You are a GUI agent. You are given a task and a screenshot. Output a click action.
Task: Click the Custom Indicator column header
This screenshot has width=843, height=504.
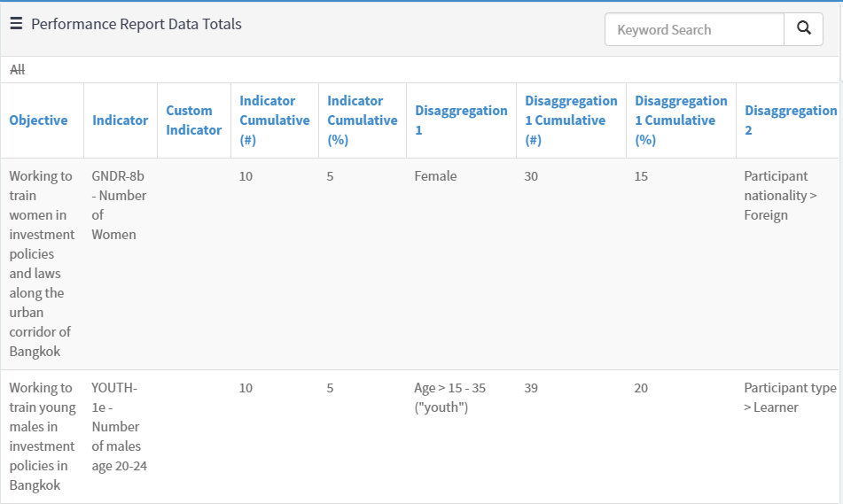pos(193,120)
